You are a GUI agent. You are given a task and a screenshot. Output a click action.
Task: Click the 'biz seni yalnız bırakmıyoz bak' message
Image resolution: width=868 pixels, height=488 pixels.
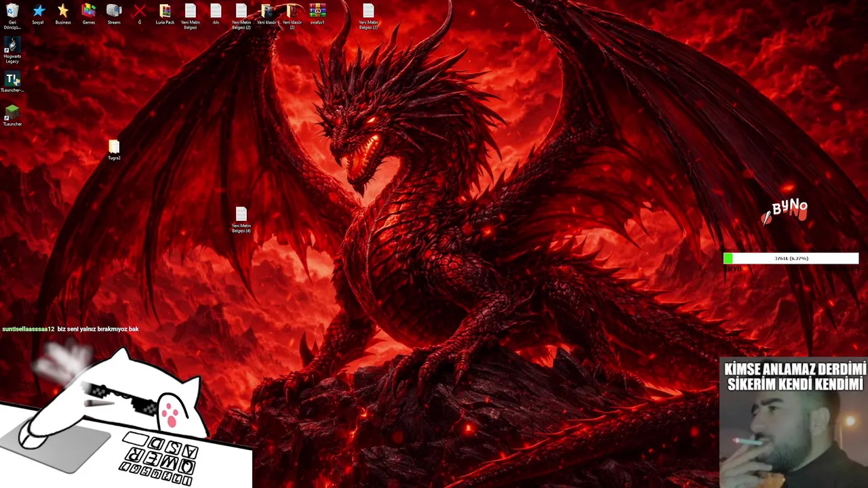98,329
